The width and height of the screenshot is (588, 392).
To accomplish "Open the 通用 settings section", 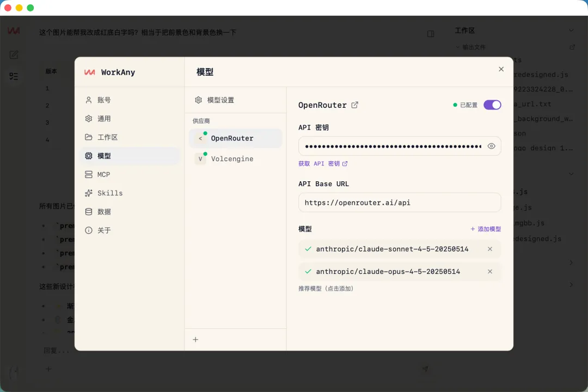I will click(x=104, y=119).
